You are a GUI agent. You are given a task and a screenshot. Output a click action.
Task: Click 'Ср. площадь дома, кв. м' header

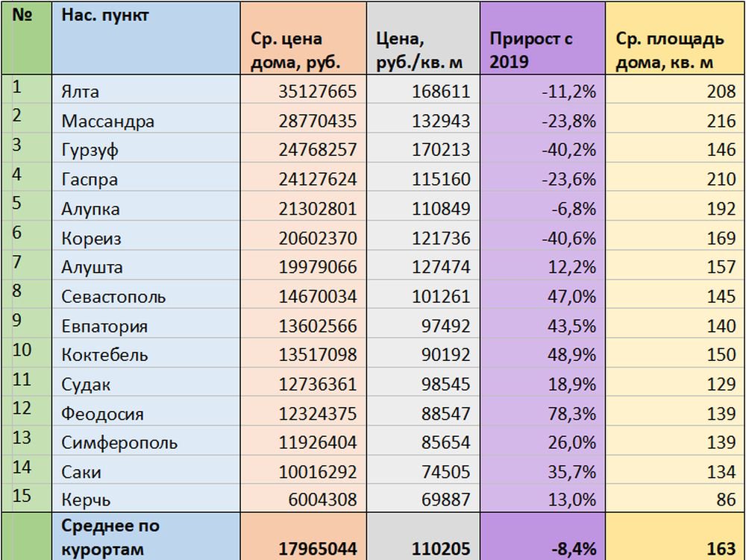(668, 51)
